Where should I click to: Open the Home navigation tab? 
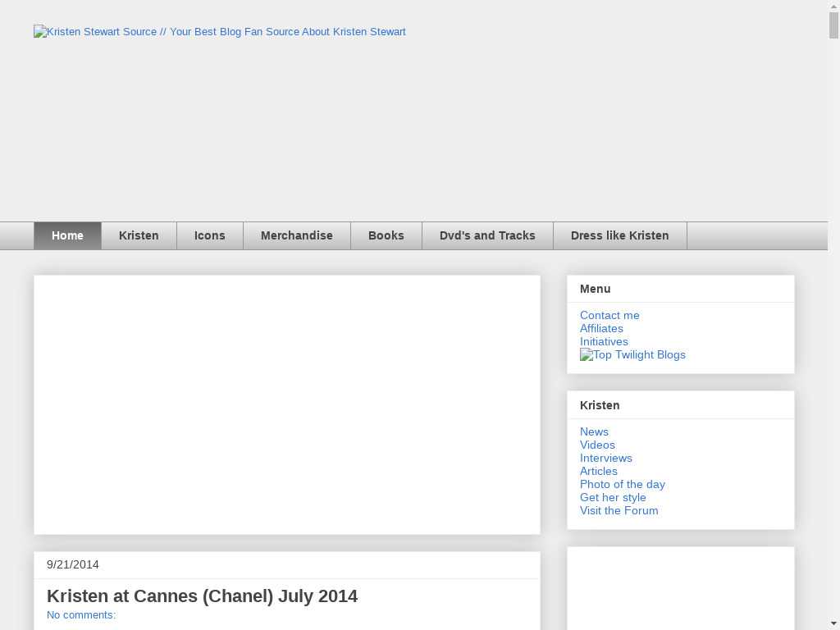pos(67,235)
